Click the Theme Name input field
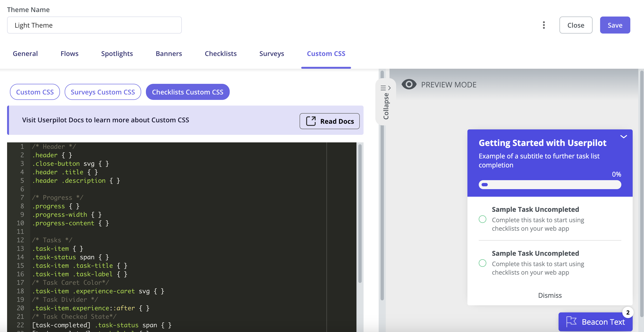The image size is (644, 332). 94,25
